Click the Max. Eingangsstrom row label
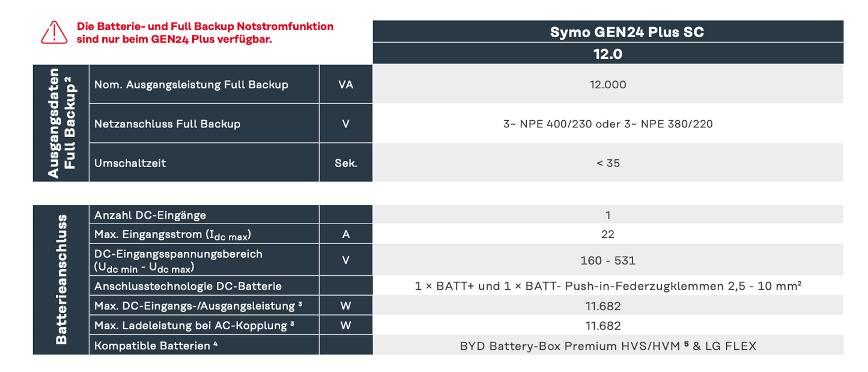The width and height of the screenshot is (868, 372). (x=172, y=234)
